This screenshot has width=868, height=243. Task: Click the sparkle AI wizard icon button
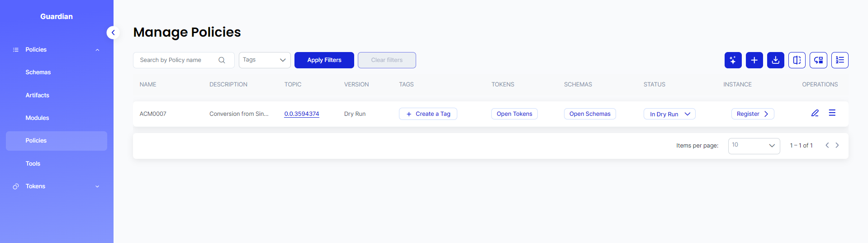pyautogui.click(x=733, y=60)
